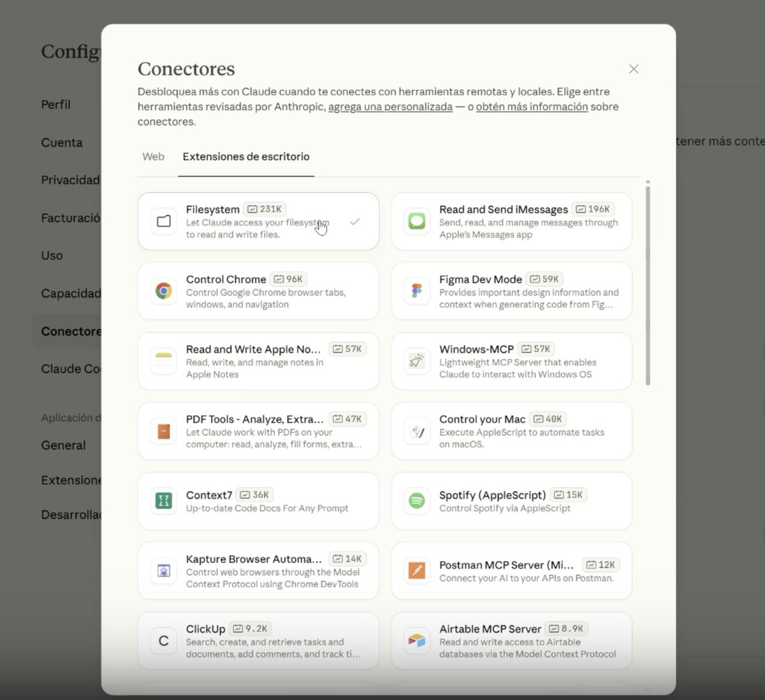This screenshot has height=700, width=765.
Task: Open the Filesystem extension title
Action: 213,209
